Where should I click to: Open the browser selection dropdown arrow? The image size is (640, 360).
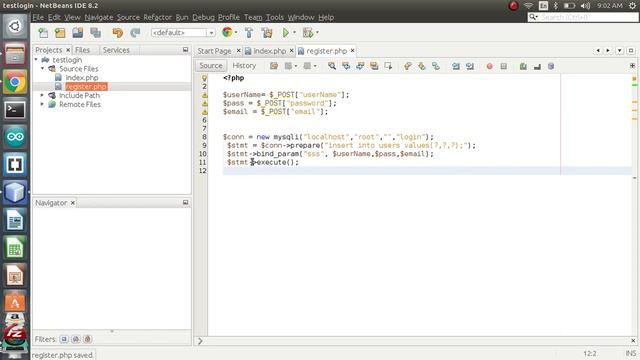pos(236,33)
